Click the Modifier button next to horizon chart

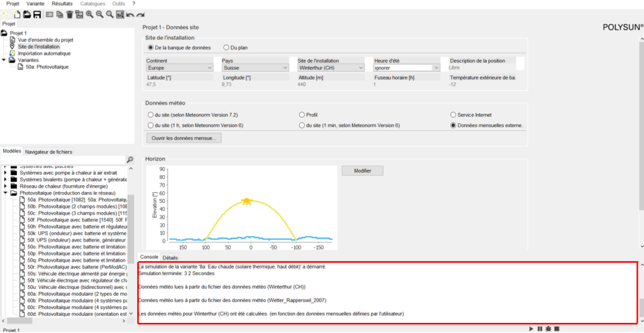point(362,171)
